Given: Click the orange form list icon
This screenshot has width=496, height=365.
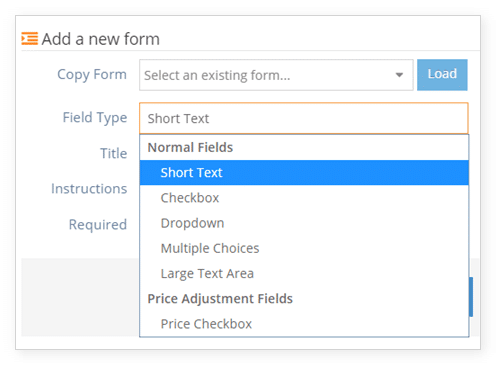Looking at the screenshot, I should click(x=30, y=39).
